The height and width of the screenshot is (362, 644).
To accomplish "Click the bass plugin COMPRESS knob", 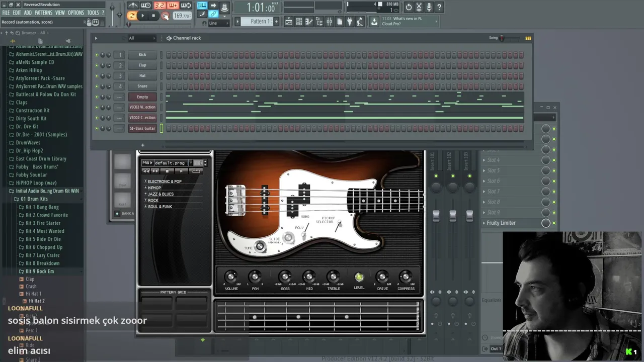I will click(x=406, y=277).
